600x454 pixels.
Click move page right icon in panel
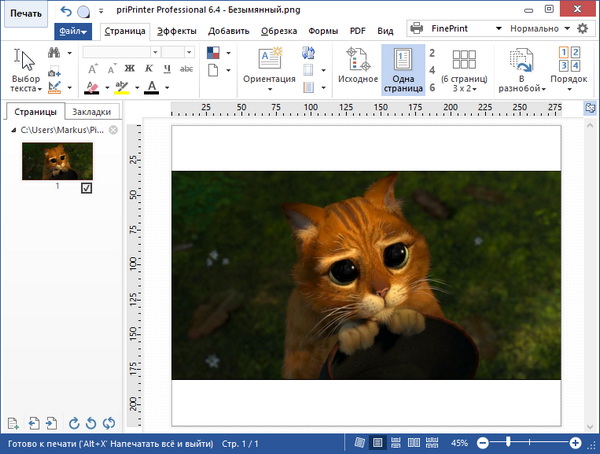pyautogui.click(x=51, y=423)
